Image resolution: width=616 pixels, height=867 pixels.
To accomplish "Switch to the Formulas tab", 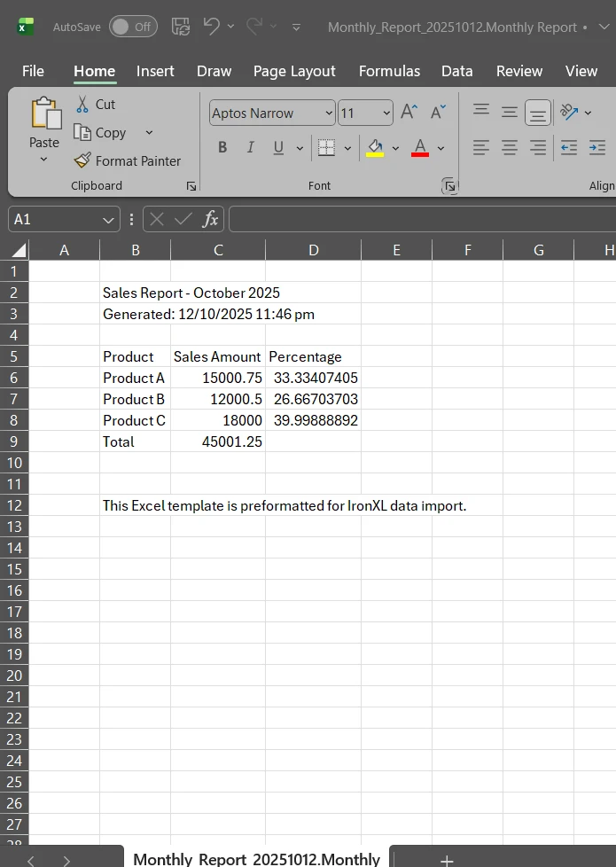I will pos(389,71).
